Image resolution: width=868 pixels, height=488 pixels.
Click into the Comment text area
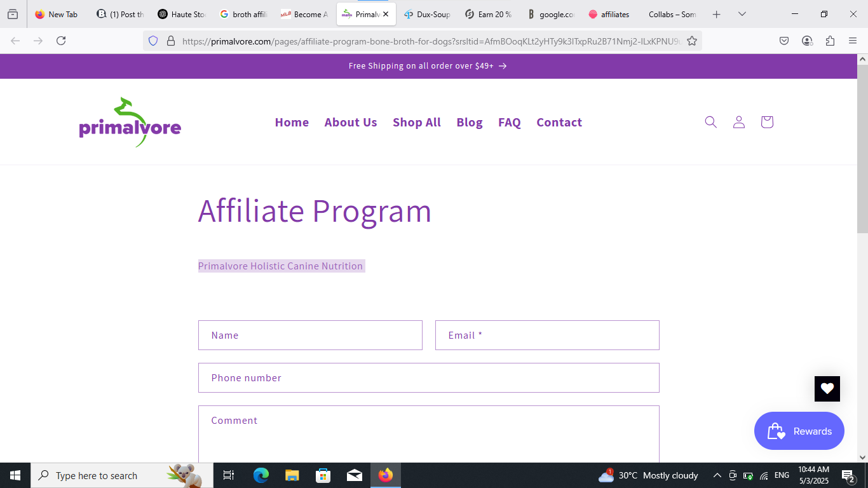click(429, 435)
